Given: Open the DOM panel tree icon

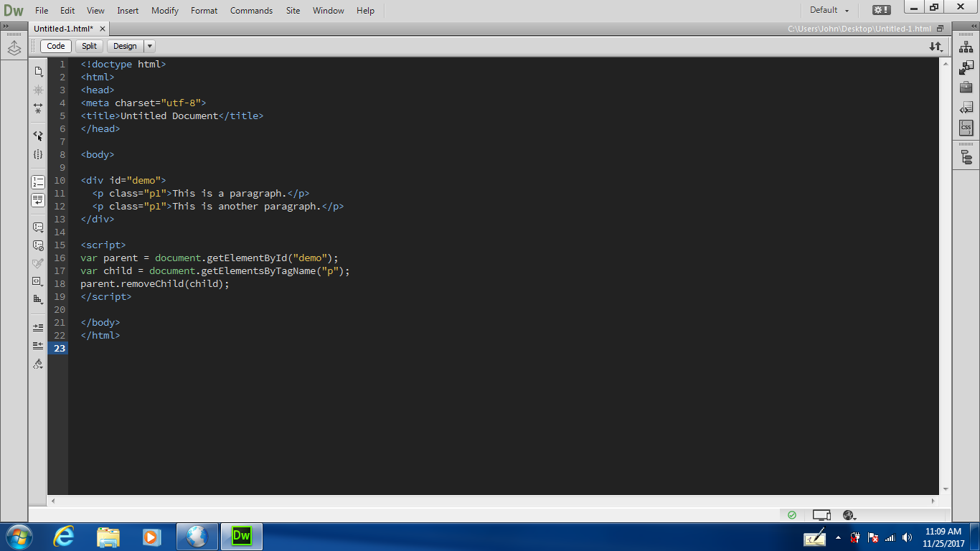Looking at the screenshot, I should (x=966, y=158).
